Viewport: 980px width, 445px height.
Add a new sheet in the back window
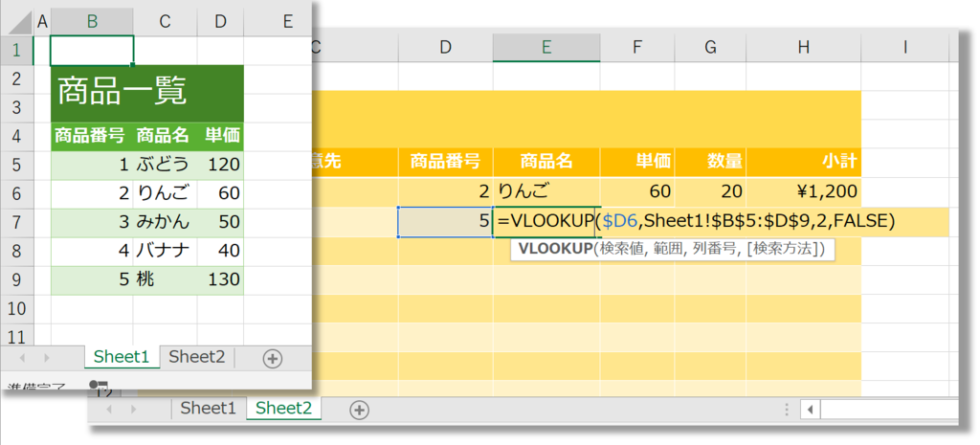tap(359, 410)
